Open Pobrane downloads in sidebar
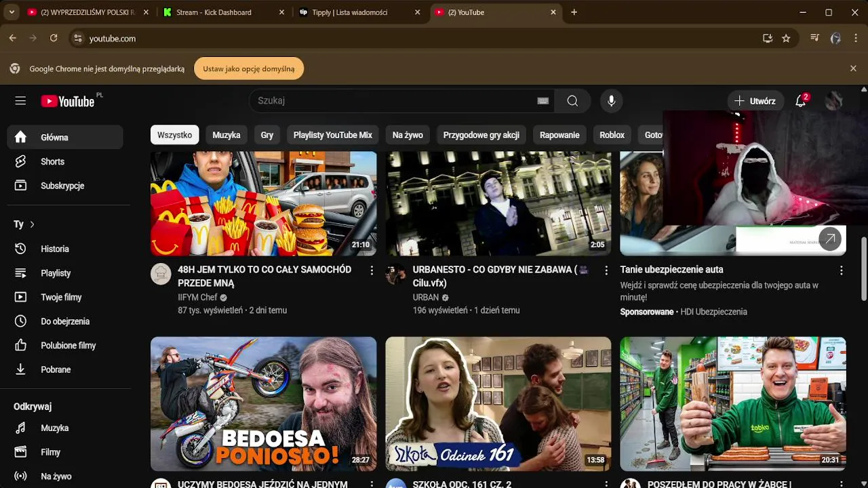868x488 pixels. (x=65, y=369)
